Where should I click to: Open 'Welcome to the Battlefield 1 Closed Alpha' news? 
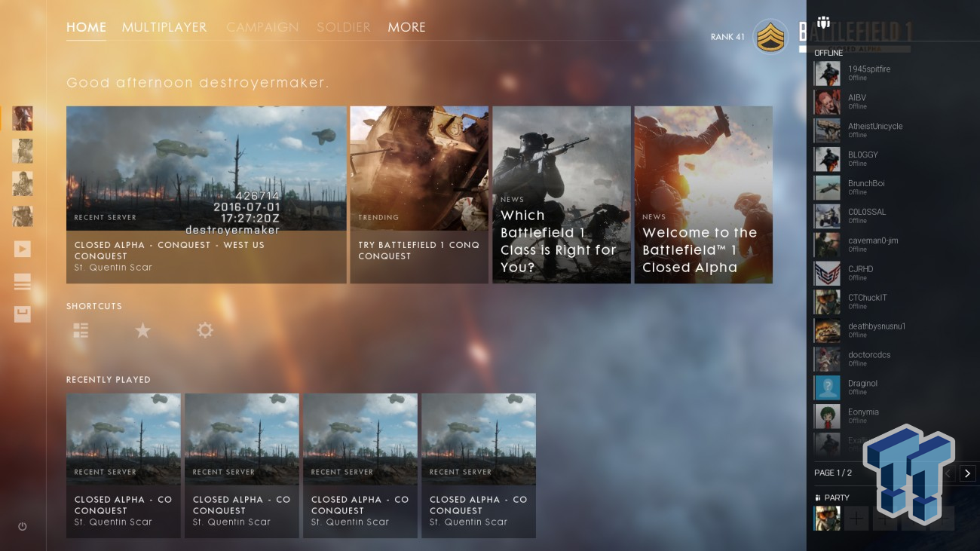pos(703,194)
